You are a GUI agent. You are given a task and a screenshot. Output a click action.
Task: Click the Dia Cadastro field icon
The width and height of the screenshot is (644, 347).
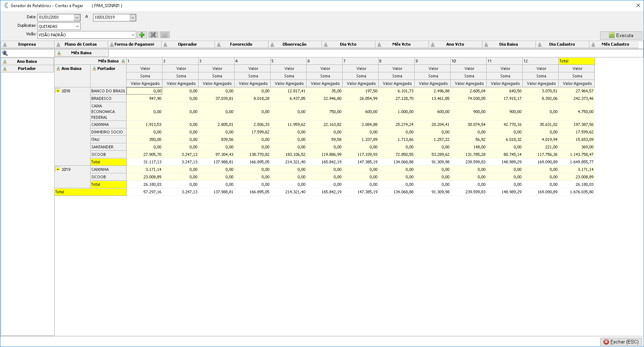pos(540,45)
